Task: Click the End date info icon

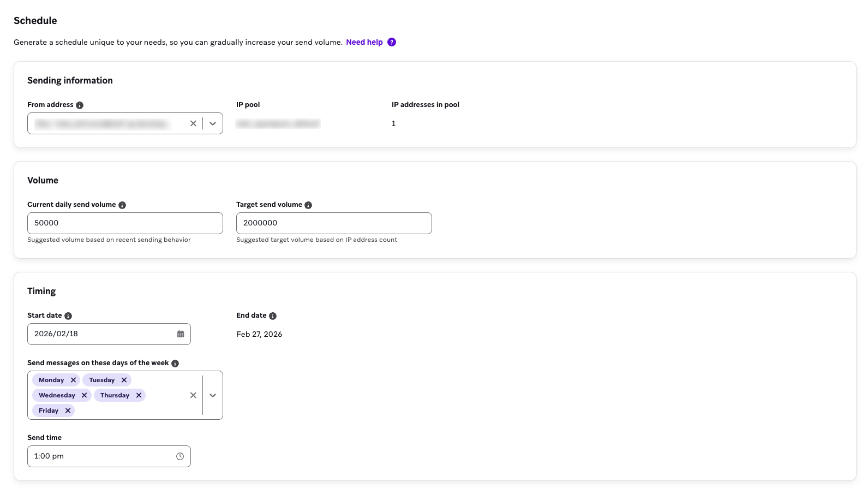Action: coord(273,316)
